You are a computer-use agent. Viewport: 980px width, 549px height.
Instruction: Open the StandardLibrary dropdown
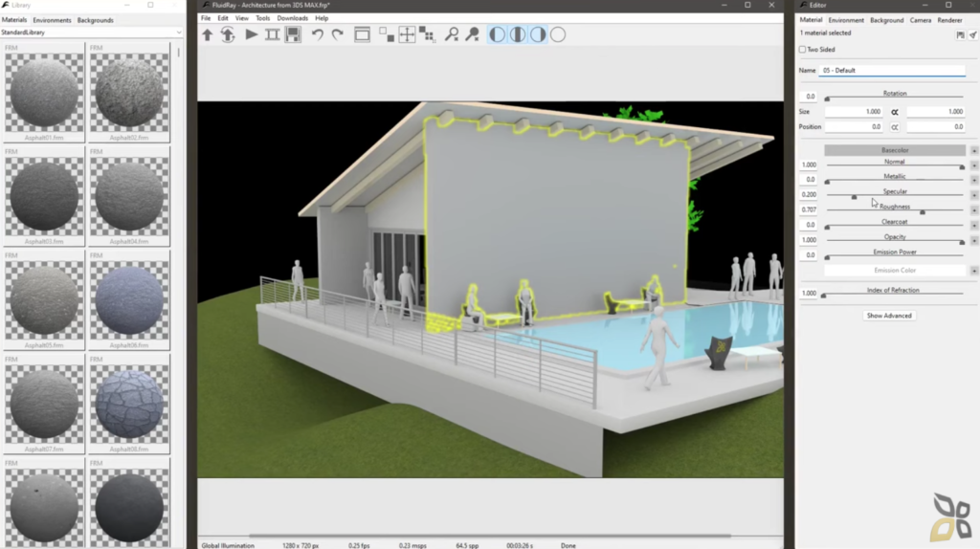tap(91, 33)
